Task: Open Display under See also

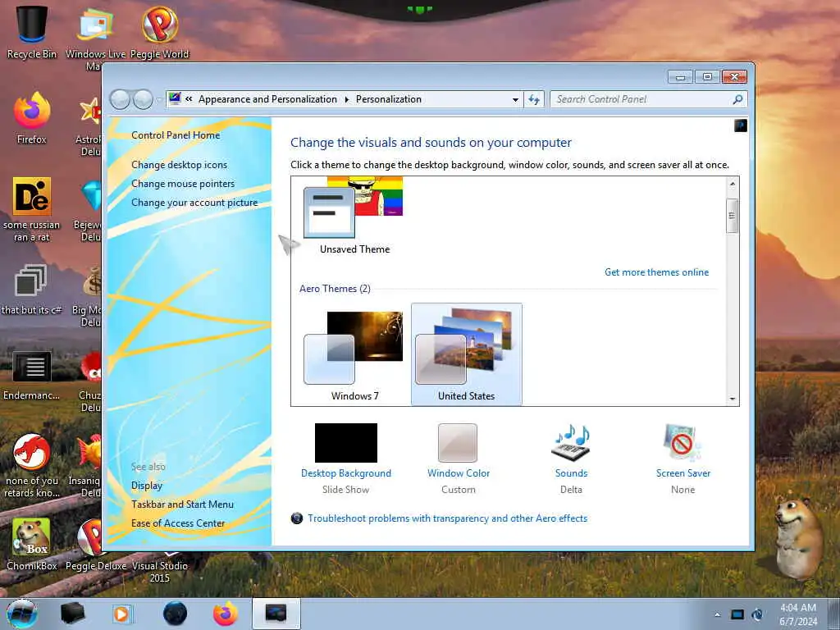Action: click(x=146, y=486)
